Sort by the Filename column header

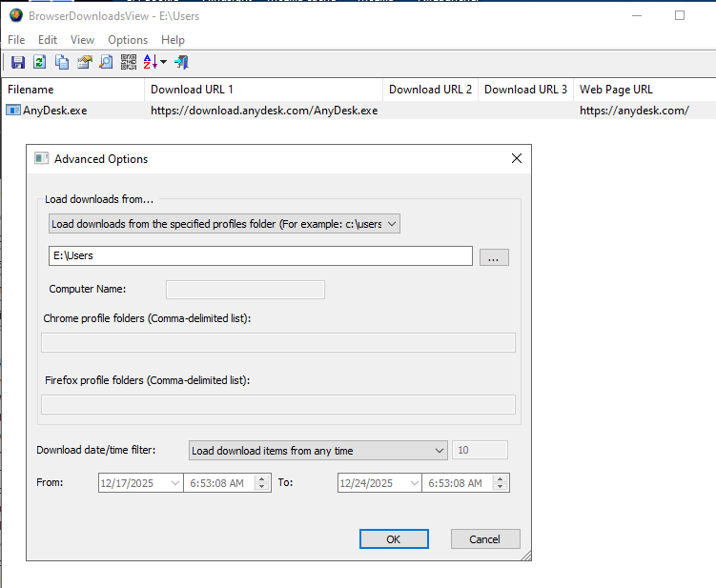coord(72,90)
